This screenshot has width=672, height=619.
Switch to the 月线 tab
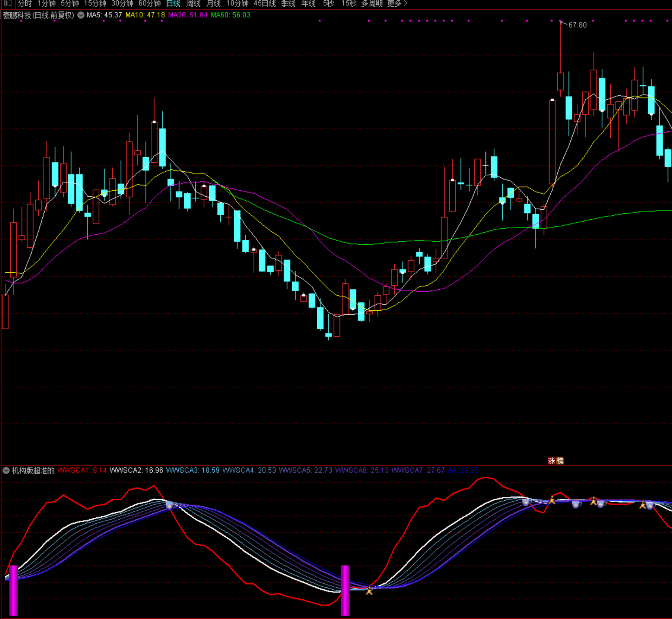tap(214, 4)
